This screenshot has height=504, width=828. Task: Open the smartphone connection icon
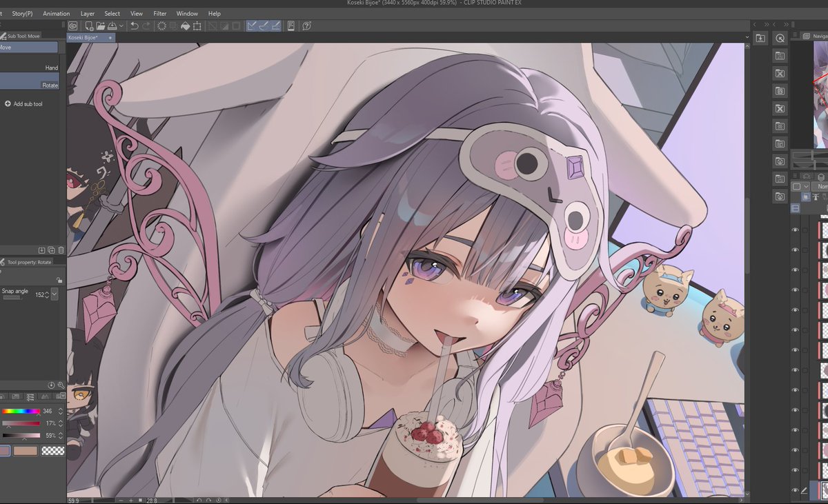click(291, 26)
